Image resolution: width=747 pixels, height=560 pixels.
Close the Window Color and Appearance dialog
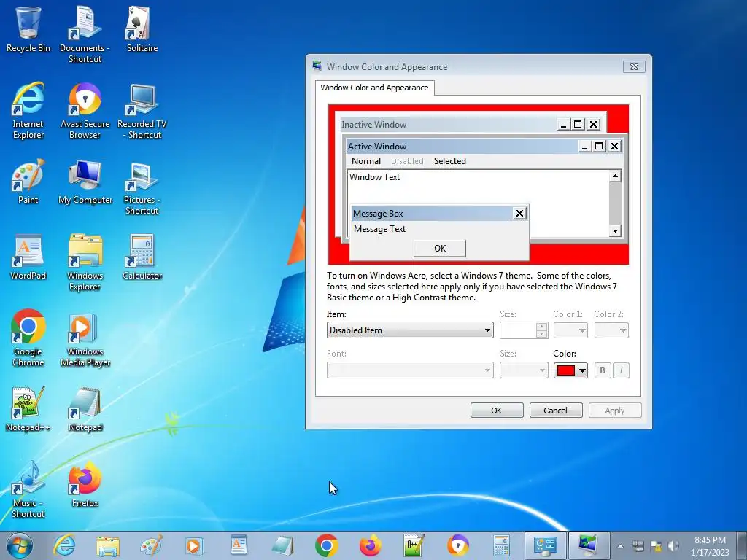(x=634, y=66)
